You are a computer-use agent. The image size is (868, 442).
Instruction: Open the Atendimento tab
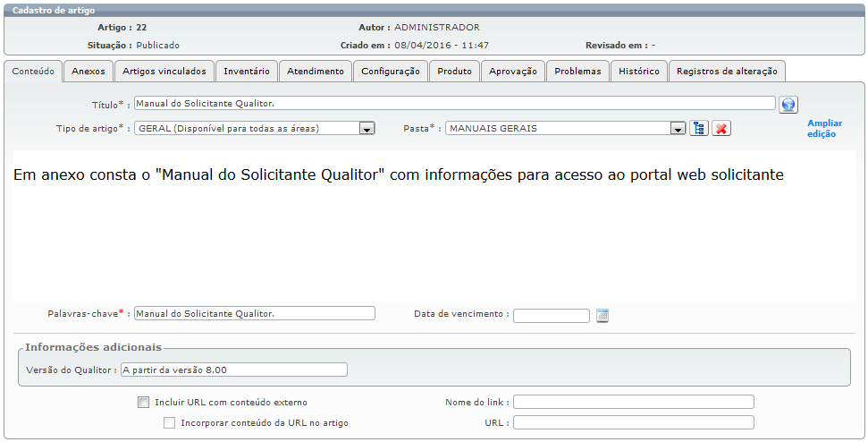(x=316, y=71)
